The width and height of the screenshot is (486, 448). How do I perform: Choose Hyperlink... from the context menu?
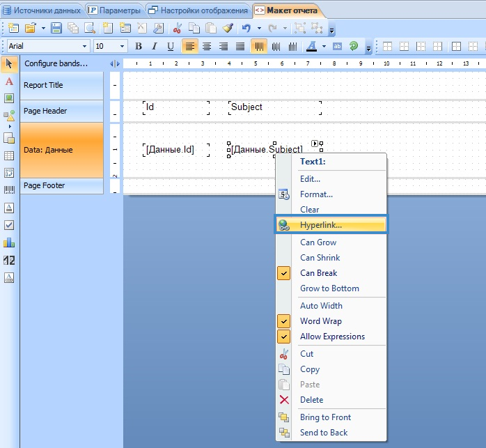click(331, 224)
